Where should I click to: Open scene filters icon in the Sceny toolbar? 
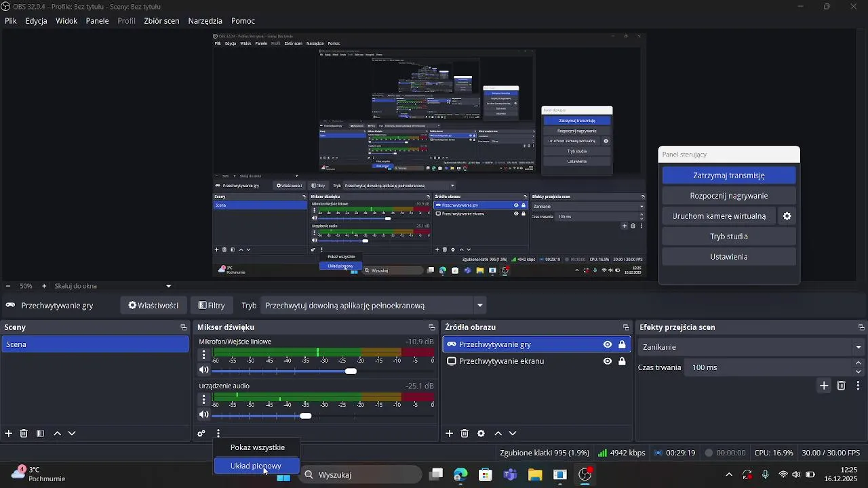coord(40,434)
